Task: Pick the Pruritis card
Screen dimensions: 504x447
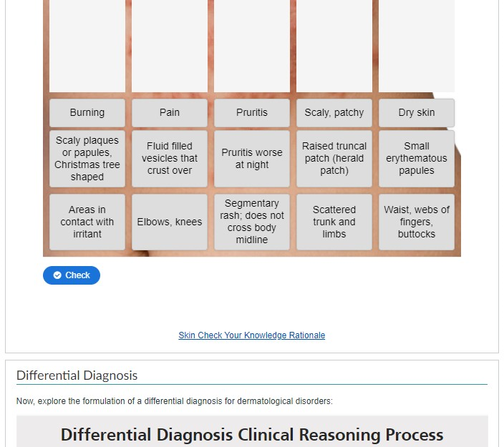Action: point(252,113)
